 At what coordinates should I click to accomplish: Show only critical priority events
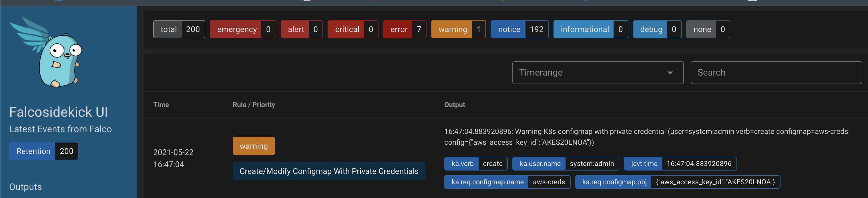(x=353, y=29)
